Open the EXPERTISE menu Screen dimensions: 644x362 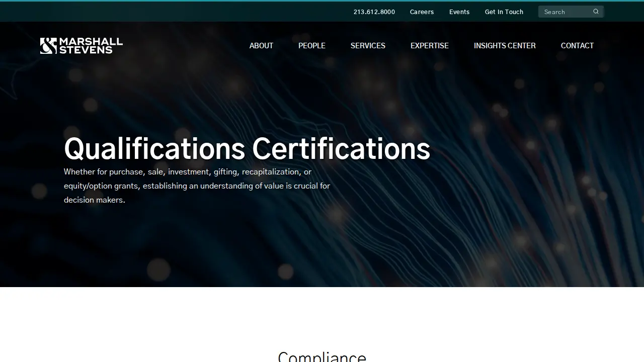[430, 46]
